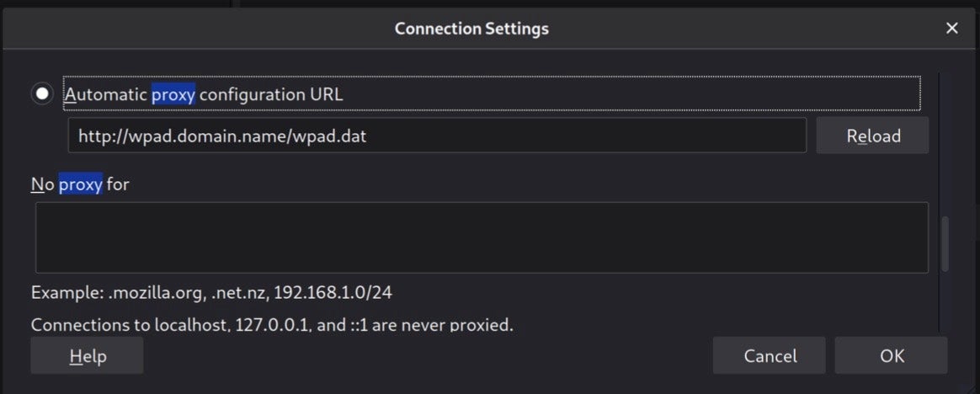Click the scrollbar track below the thumb
The width and height of the screenshot is (980, 394).
click(944, 303)
